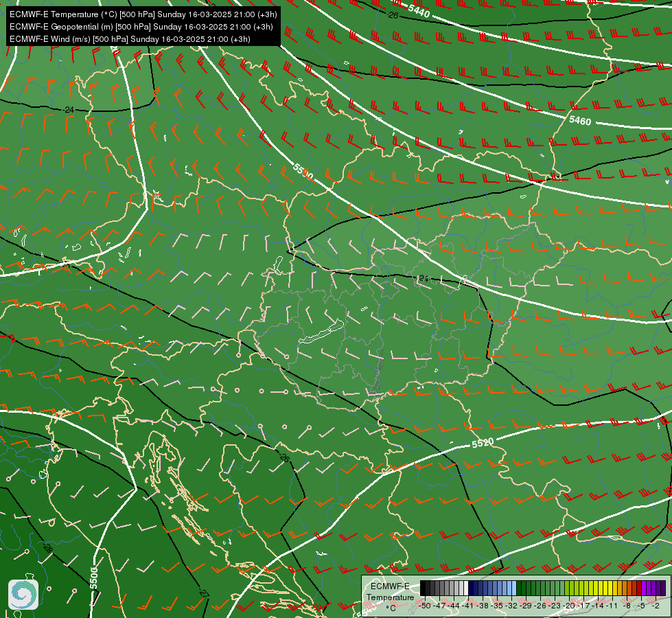Click the 5520 geopotential contour label
Screen dimensions: 672x618
(x=483, y=443)
